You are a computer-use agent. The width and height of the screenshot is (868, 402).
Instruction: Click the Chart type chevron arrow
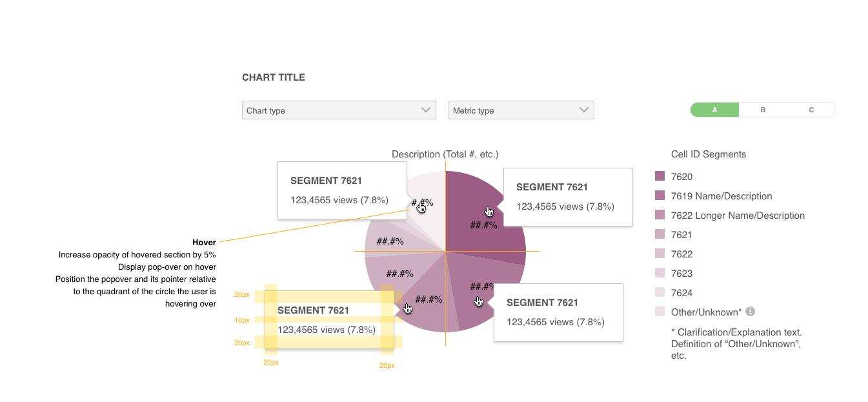coord(425,110)
